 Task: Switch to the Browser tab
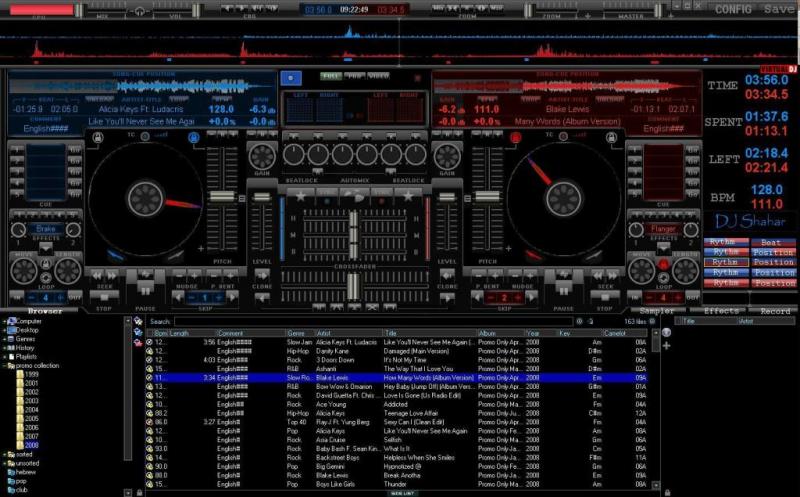(x=45, y=311)
